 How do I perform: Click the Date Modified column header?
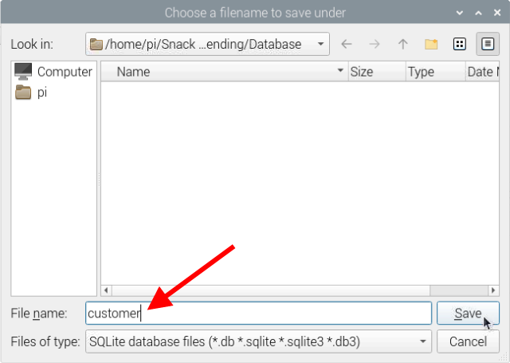482,72
